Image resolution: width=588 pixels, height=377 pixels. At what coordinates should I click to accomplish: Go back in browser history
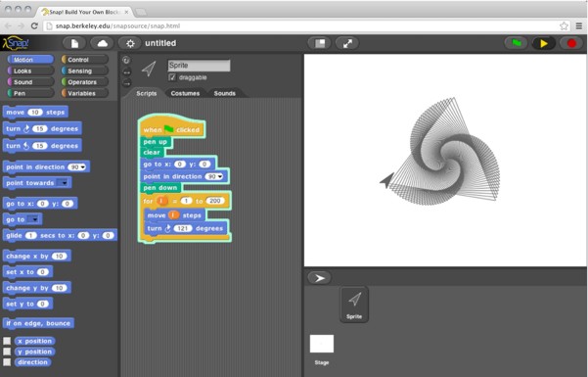[8, 25]
